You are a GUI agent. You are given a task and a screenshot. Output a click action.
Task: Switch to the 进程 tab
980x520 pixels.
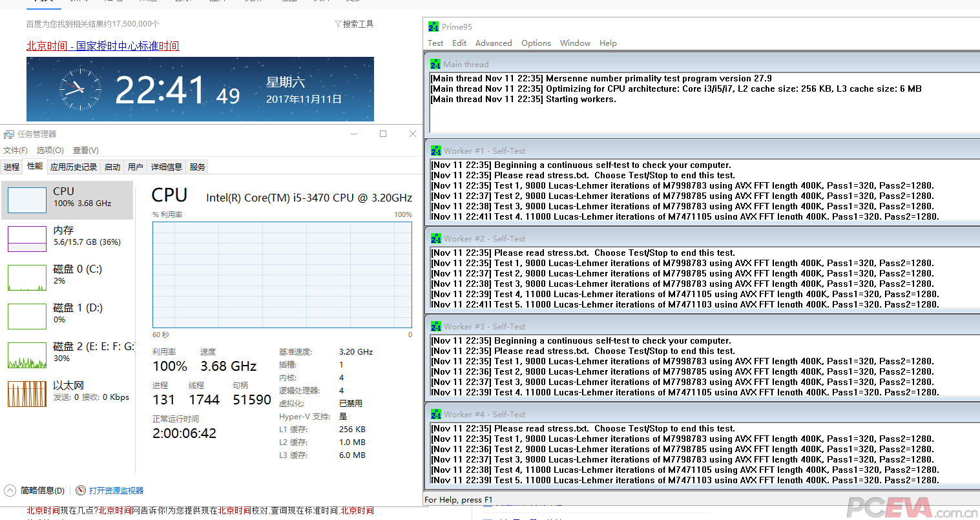(12, 167)
